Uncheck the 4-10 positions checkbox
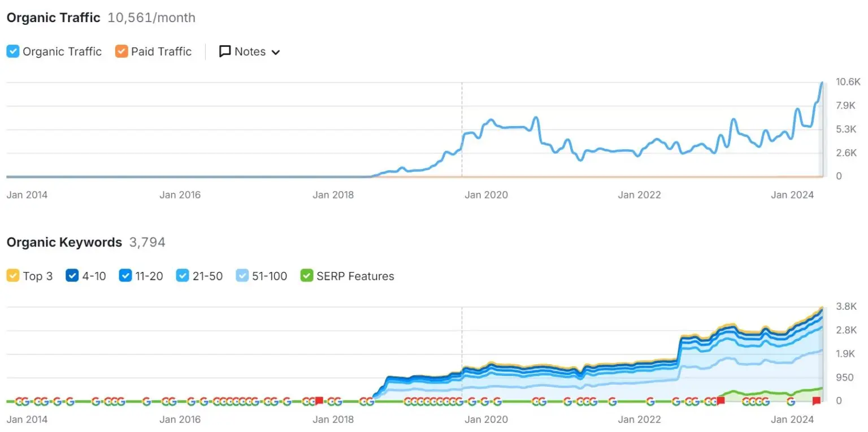The height and width of the screenshot is (432, 868). 72,276
